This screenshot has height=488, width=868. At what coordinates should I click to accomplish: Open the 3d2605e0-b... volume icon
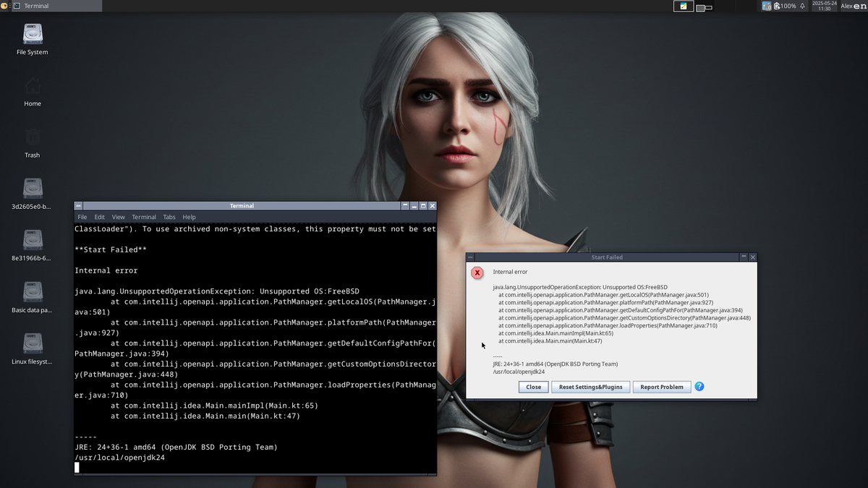coord(33,194)
